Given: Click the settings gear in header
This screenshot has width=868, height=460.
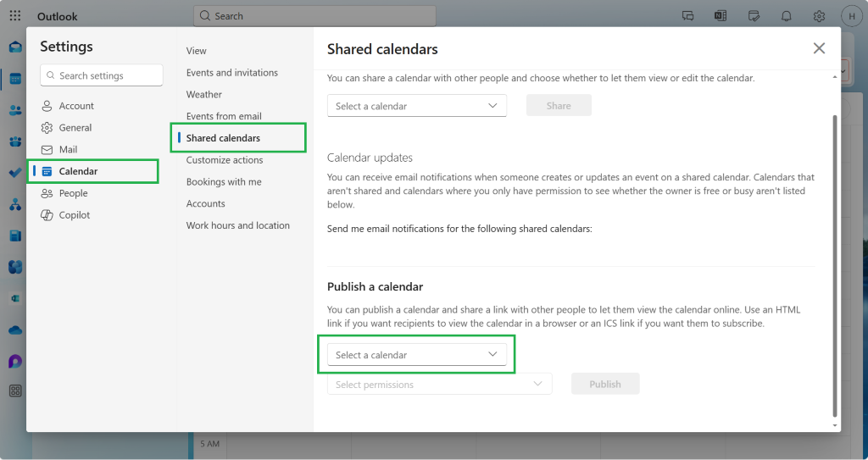Looking at the screenshot, I should coord(820,16).
